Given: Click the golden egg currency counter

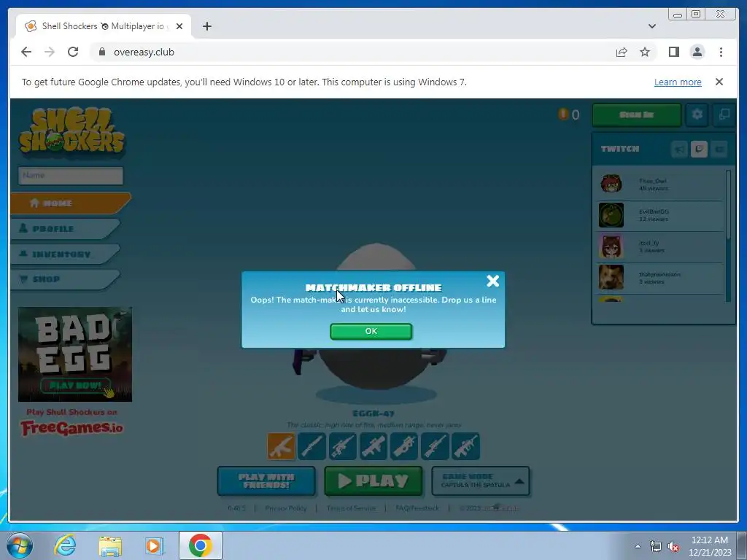Looking at the screenshot, I should pyautogui.click(x=569, y=114).
